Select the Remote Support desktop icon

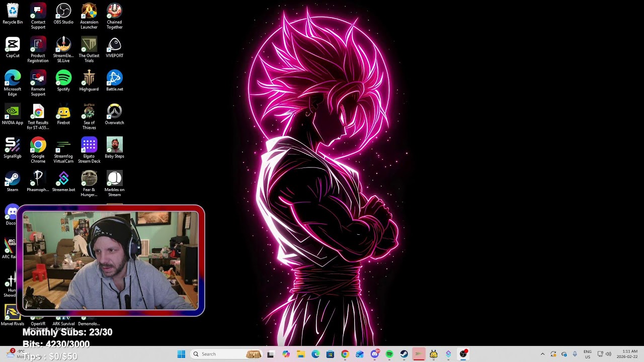[38, 83]
